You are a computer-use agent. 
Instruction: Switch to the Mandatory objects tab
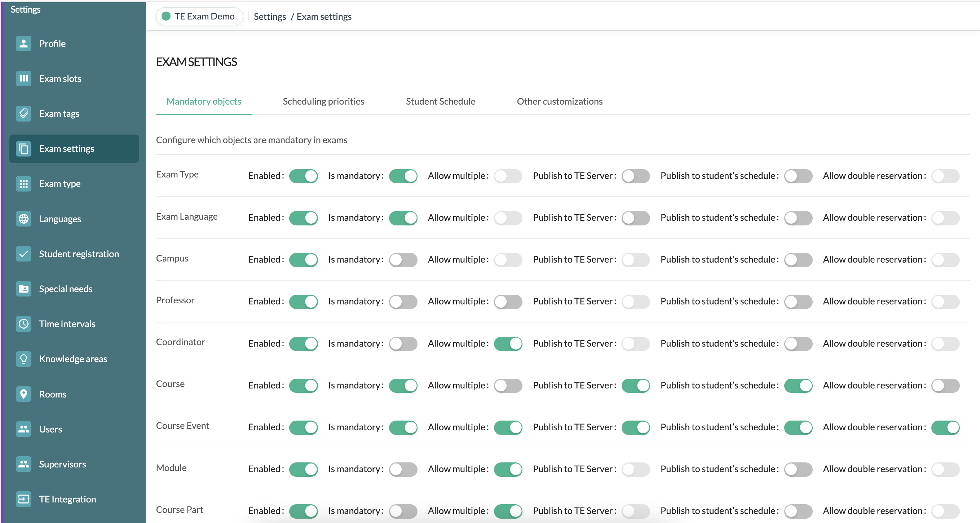(x=204, y=101)
